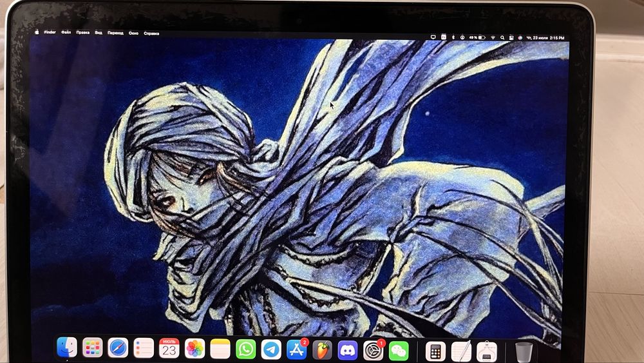Open the Calculator app in the Dock
The width and height of the screenshot is (644, 363).
(435, 352)
